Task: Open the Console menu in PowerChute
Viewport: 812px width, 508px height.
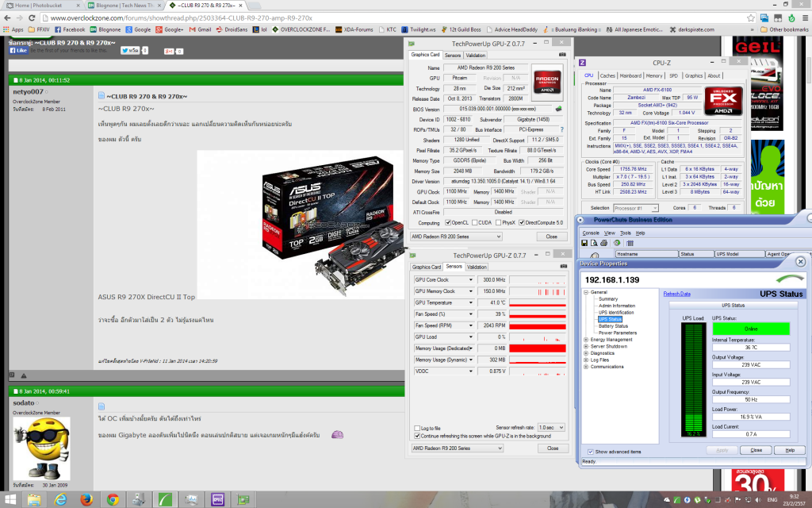Action: [x=590, y=233]
